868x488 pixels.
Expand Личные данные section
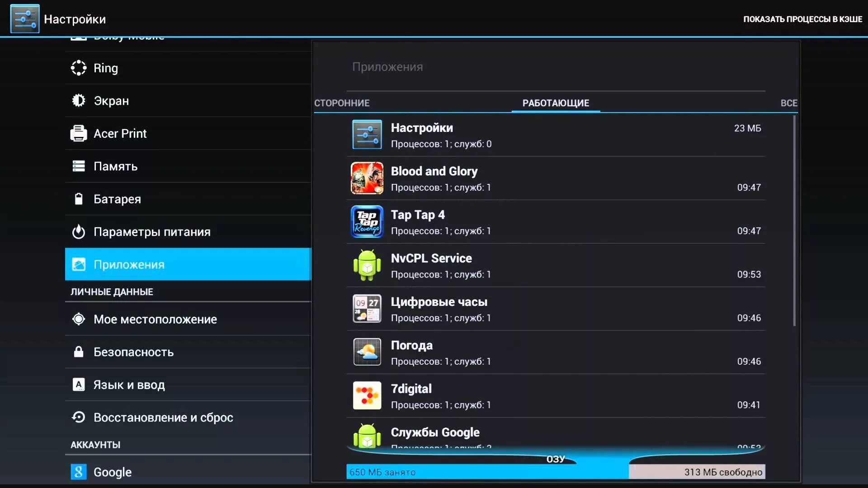[x=112, y=291]
